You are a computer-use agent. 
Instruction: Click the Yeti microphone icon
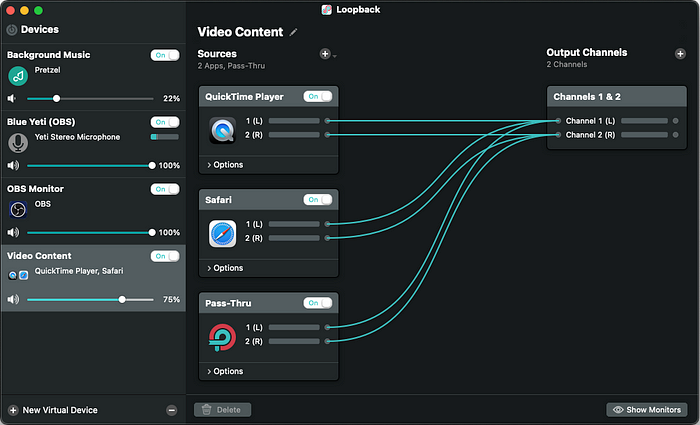[18, 143]
